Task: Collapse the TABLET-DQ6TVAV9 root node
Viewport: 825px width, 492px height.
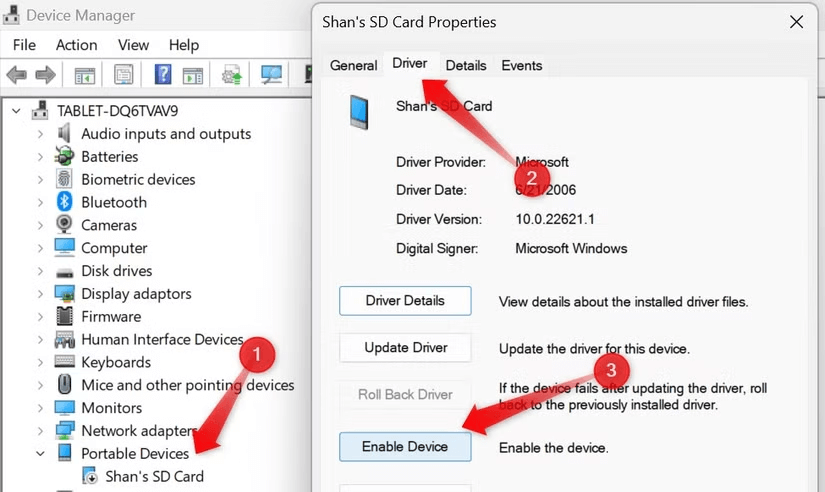Action: [x=16, y=110]
